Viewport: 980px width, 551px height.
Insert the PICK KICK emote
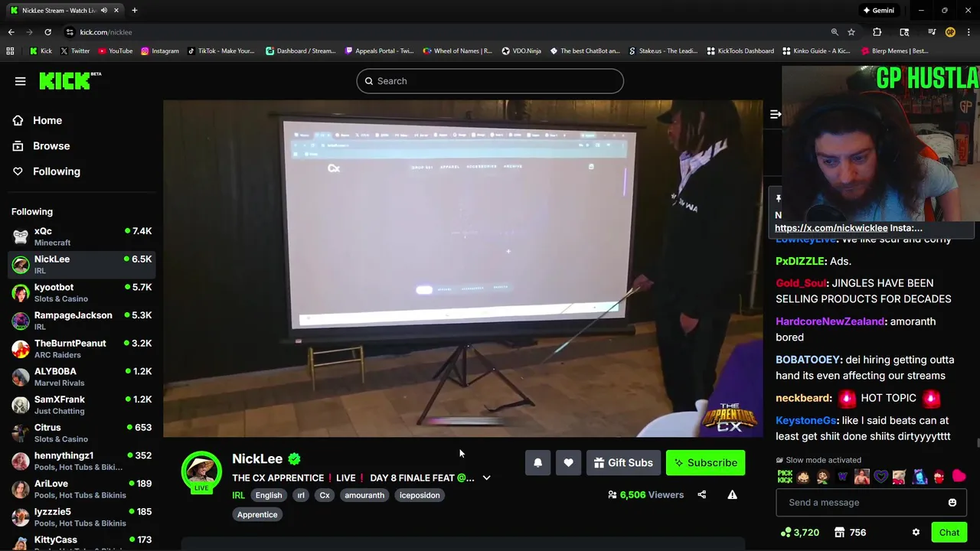pyautogui.click(x=785, y=477)
